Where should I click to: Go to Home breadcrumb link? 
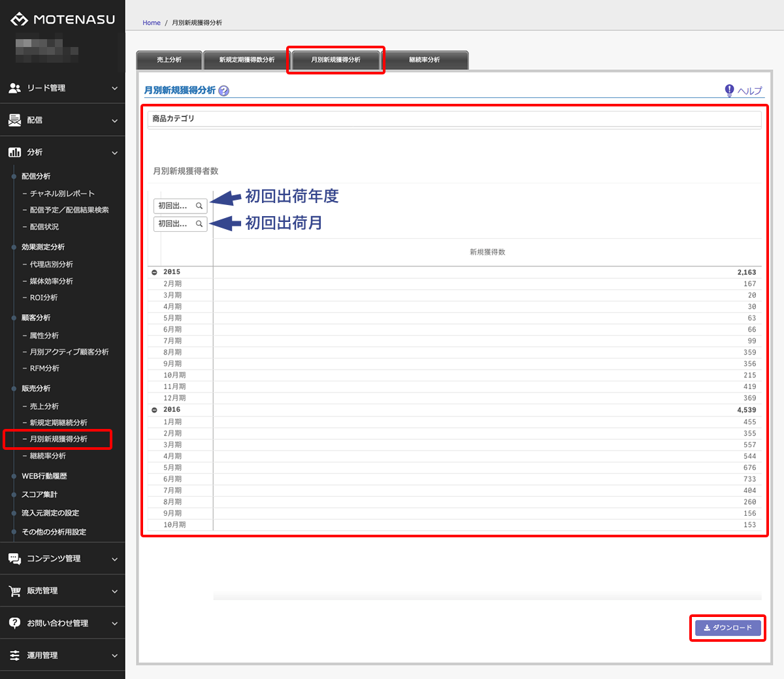click(x=152, y=23)
